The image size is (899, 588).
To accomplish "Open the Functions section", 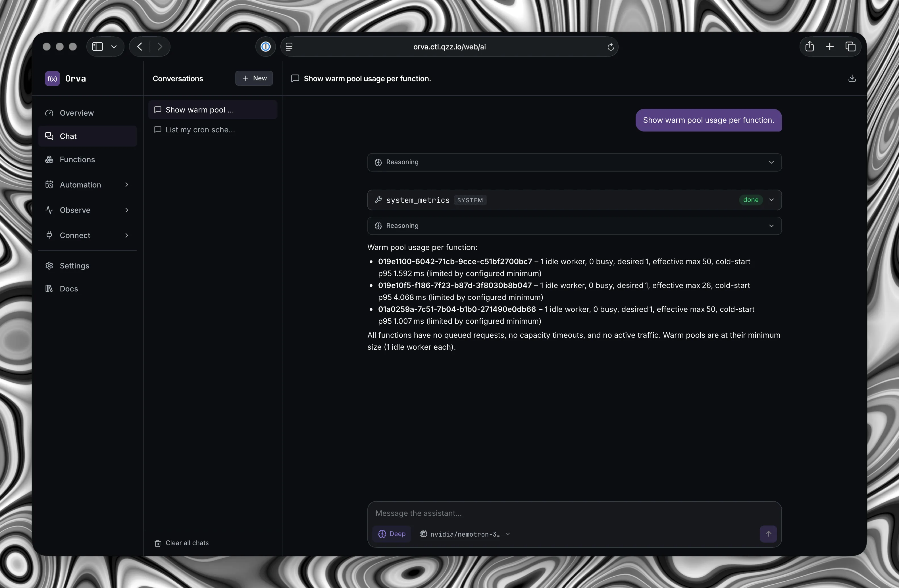I will 88,160.
